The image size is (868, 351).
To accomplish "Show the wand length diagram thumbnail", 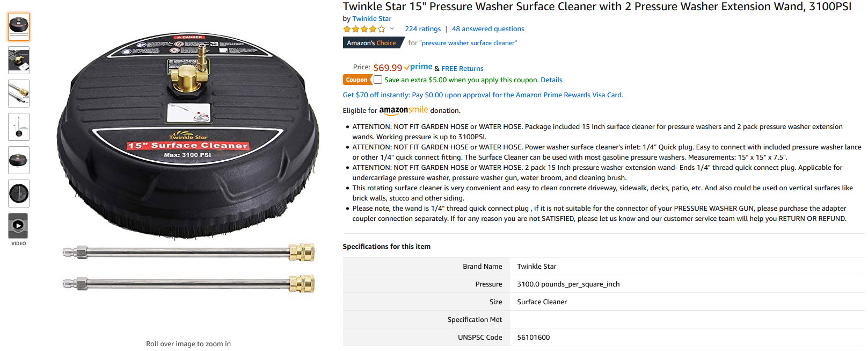I will (x=19, y=127).
